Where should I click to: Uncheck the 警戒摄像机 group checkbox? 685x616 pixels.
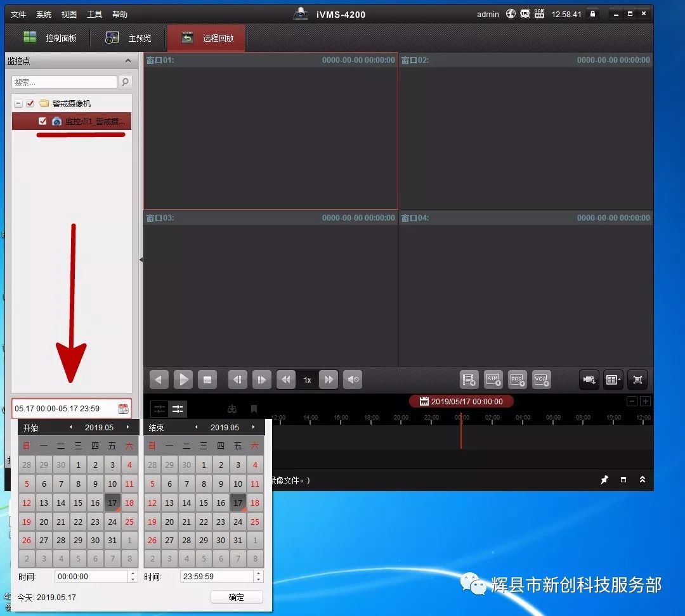pyautogui.click(x=30, y=103)
